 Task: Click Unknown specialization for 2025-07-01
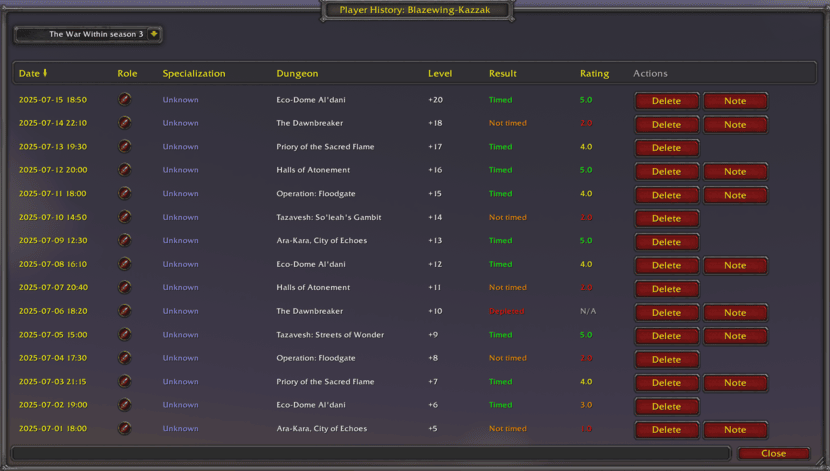pos(181,429)
